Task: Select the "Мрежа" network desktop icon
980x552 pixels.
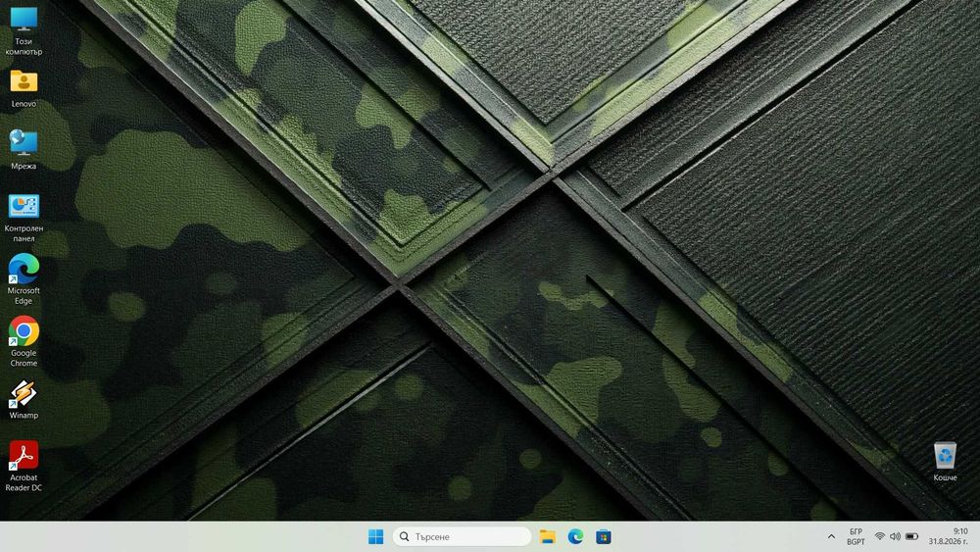Action: (x=24, y=150)
